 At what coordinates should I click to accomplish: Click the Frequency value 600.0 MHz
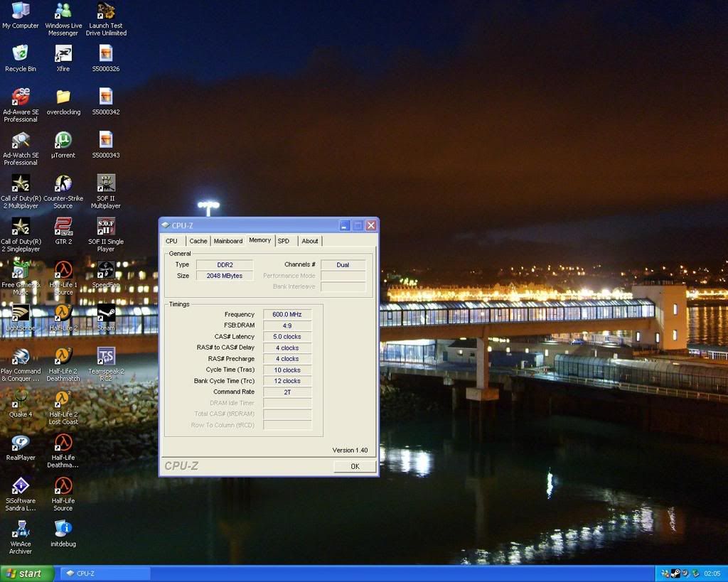point(287,315)
